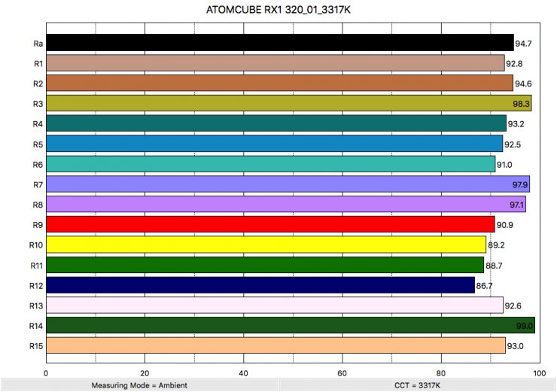Click the violet R8 bar
Image resolution: width=557 pixels, height=392 pixels.
[285, 205]
